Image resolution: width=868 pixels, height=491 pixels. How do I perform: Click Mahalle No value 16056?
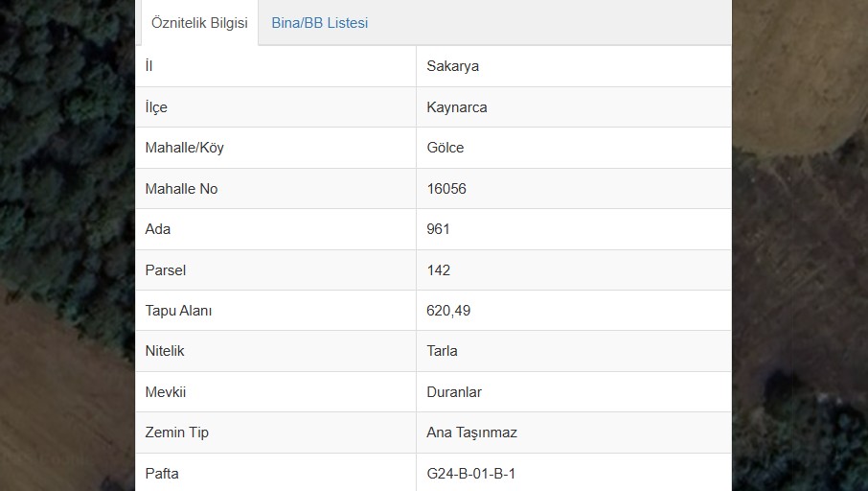click(x=446, y=188)
